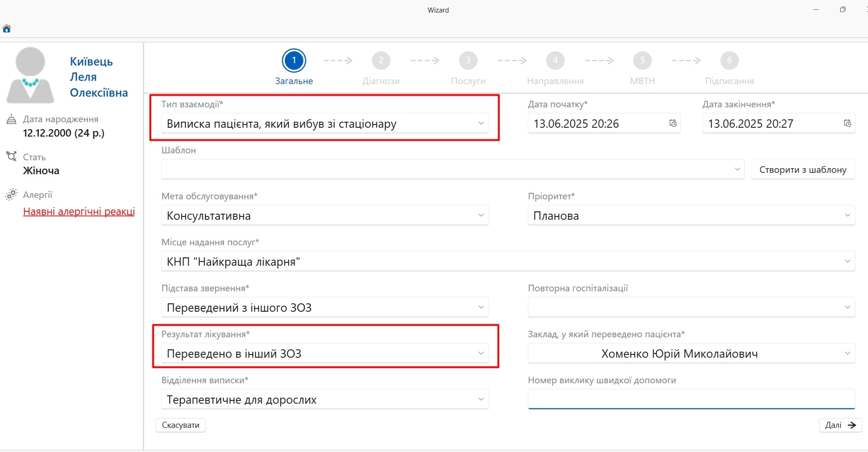The width and height of the screenshot is (868, 452).
Task: Click the allergy icon next to Алергії
Action: (x=11, y=195)
